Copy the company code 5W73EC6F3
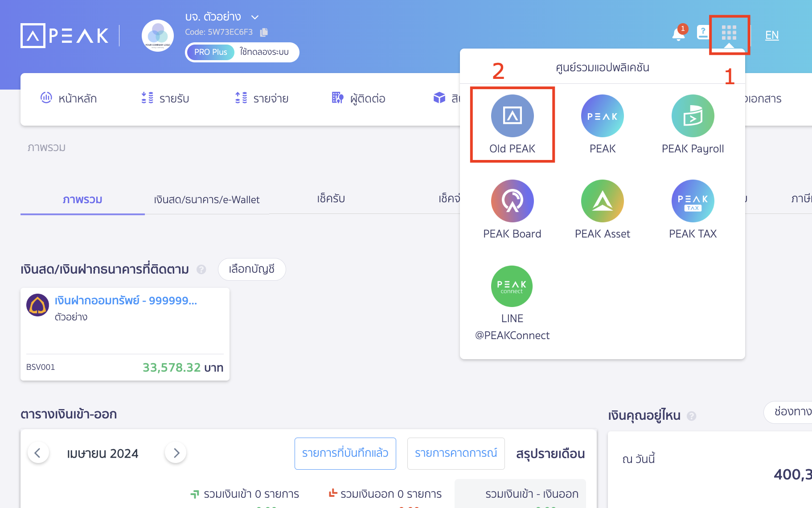 (x=264, y=32)
